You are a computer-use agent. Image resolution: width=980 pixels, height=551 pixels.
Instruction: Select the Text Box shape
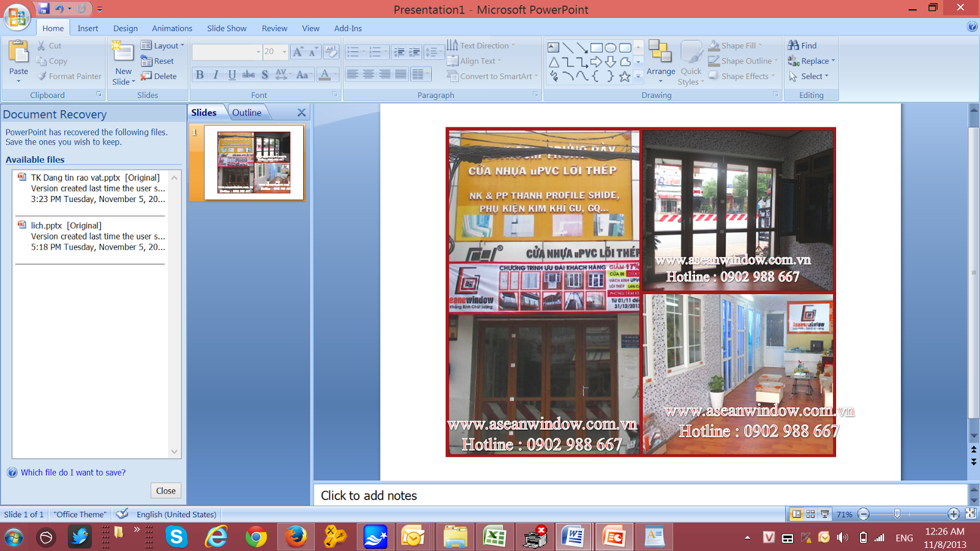coord(553,47)
